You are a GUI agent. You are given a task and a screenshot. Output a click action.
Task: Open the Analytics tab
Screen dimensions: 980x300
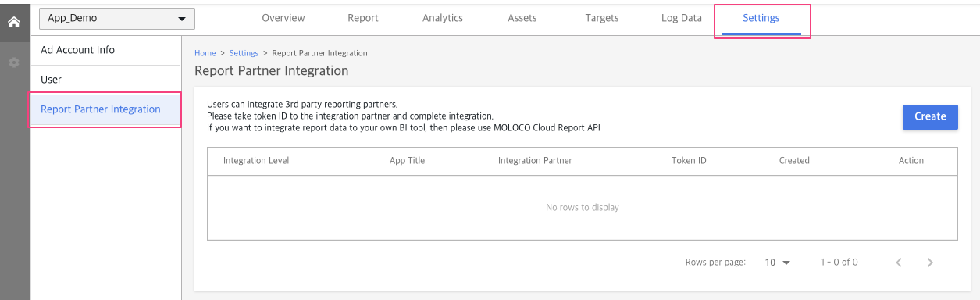(x=443, y=18)
